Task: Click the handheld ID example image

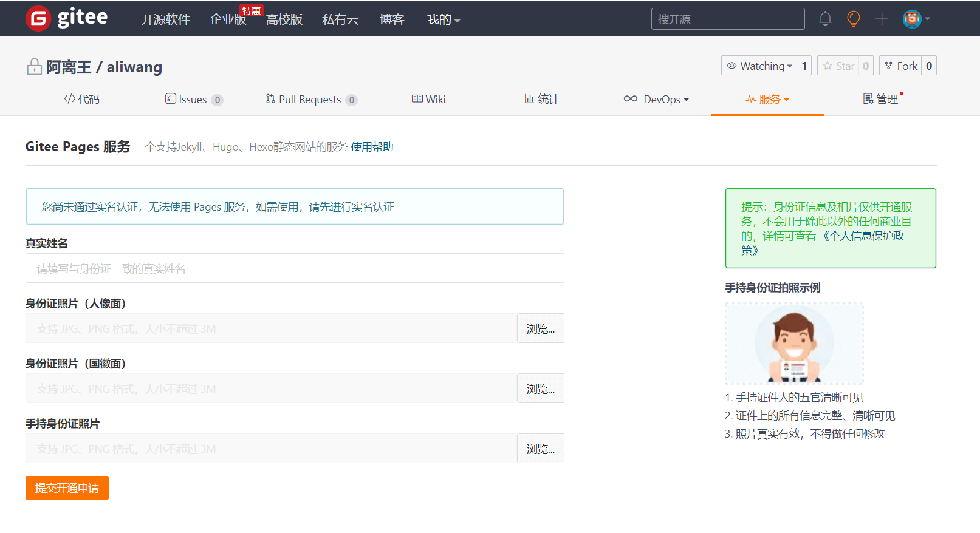Action: (794, 344)
